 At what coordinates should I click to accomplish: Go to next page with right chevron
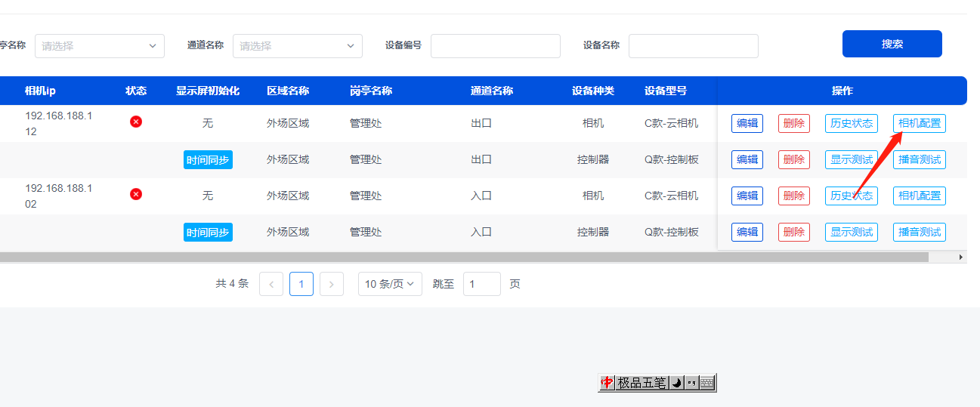pyautogui.click(x=332, y=284)
